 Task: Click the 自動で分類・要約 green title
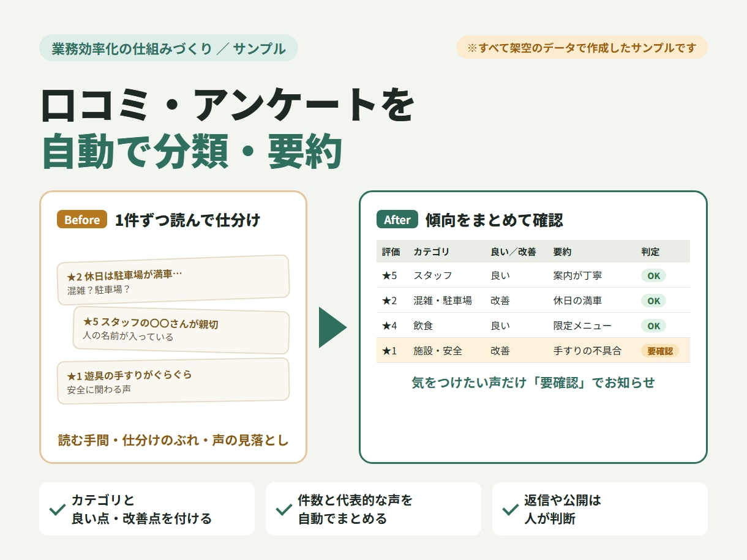(191, 152)
